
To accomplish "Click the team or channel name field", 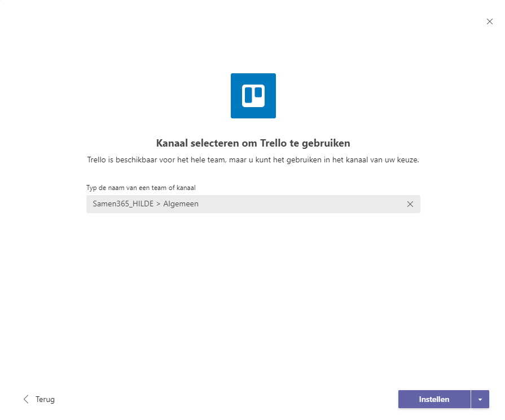I will click(253, 204).
